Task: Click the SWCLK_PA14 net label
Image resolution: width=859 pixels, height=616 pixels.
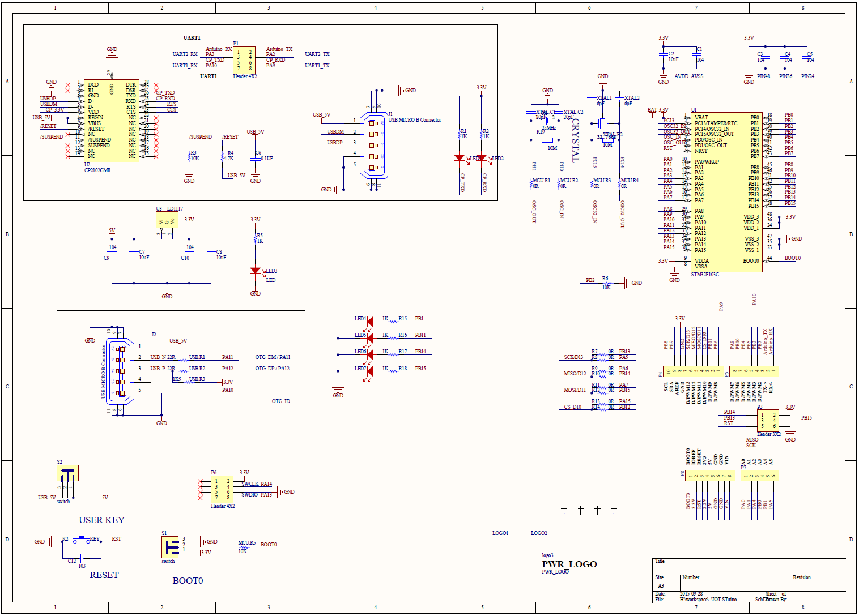Action: pyautogui.click(x=257, y=484)
